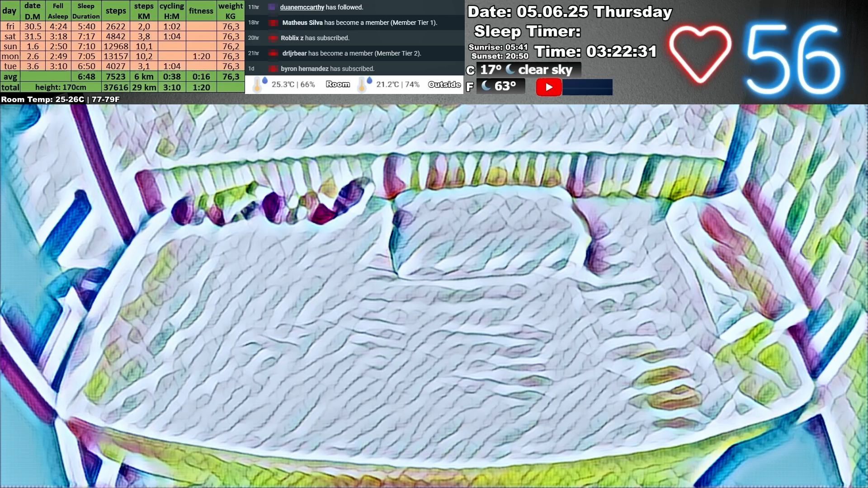The height and width of the screenshot is (488, 868).
Task: Click the Sunrise: 05:41 text
Action: tap(498, 47)
